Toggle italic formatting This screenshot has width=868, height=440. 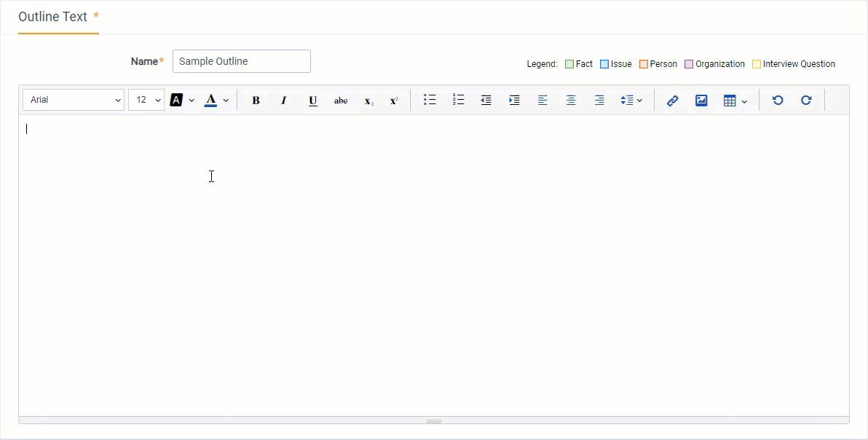[284, 101]
